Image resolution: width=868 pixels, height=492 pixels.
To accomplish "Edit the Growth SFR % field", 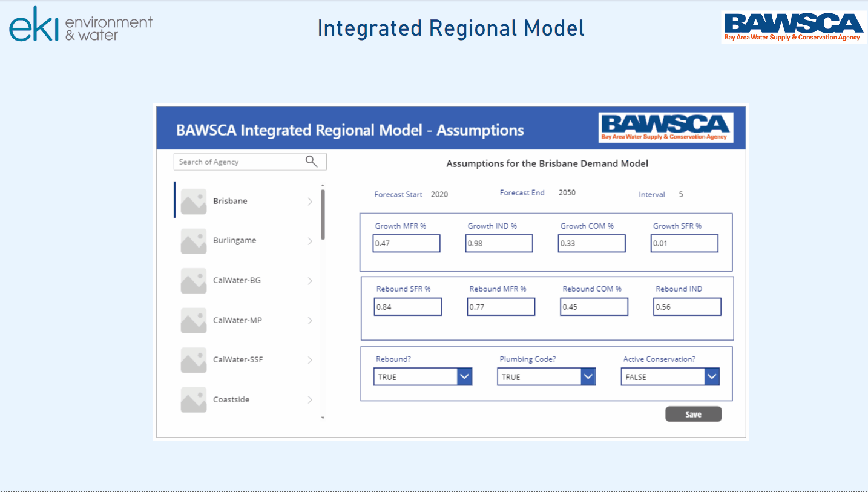I will (685, 243).
